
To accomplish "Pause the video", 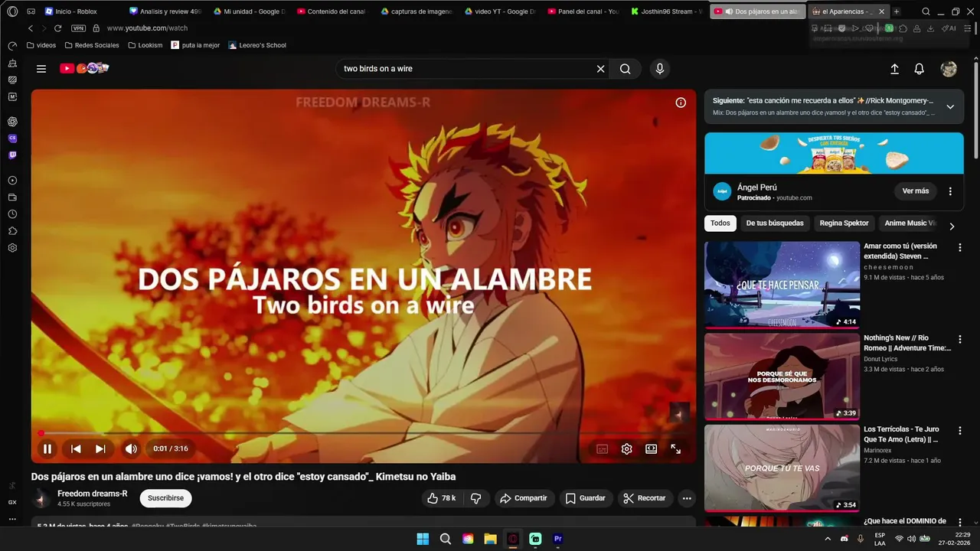I will (x=47, y=449).
